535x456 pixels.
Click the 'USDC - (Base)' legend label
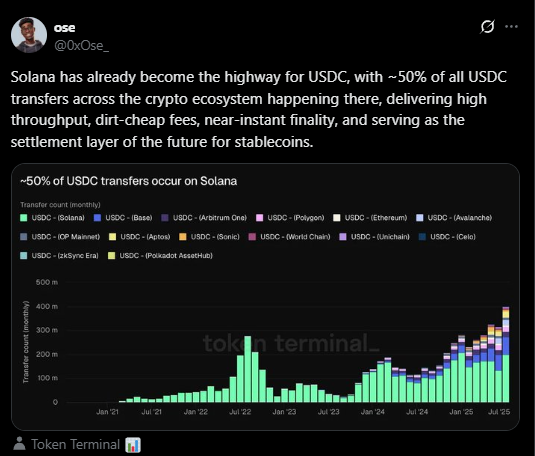click(x=129, y=218)
